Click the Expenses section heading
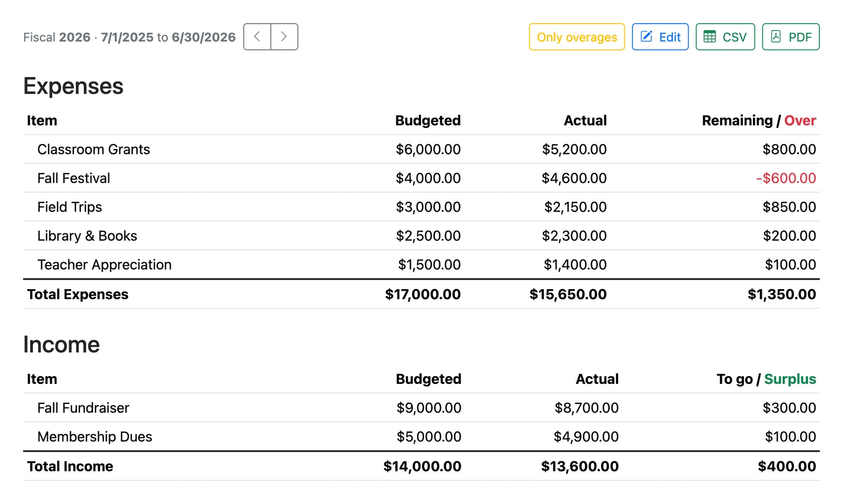 click(x=73, y=86)
